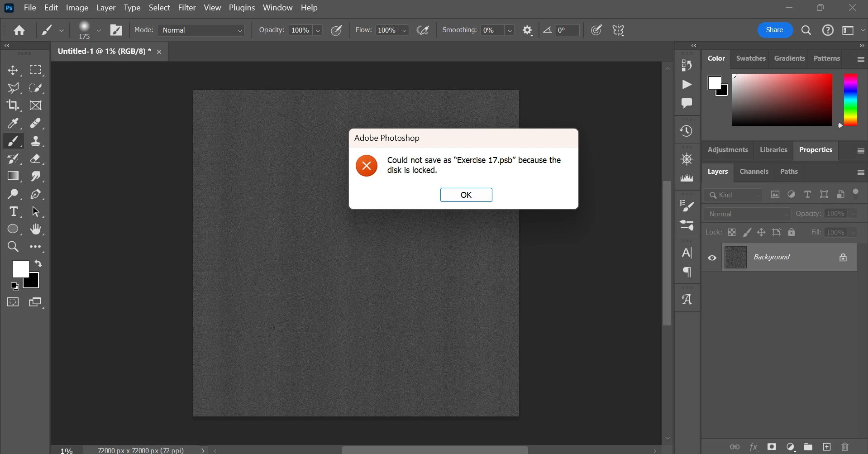Open the History panel icon

687,131
